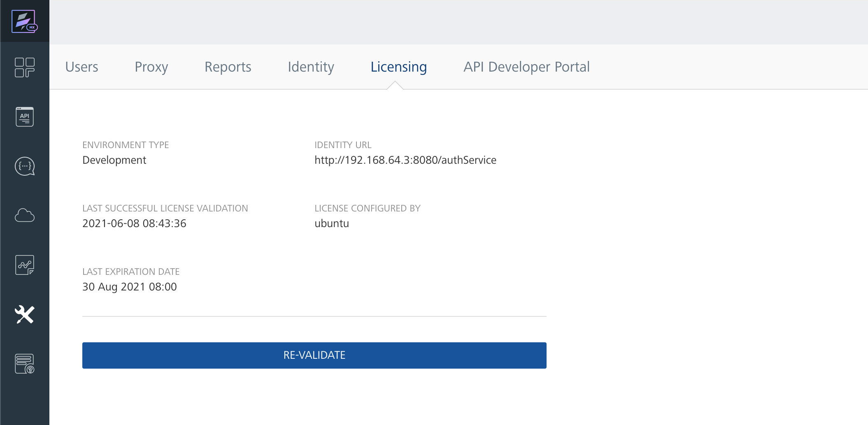This screenshot has height=425, width=868.
Task: Open the MX application logo icon
Action: point(24,21)
